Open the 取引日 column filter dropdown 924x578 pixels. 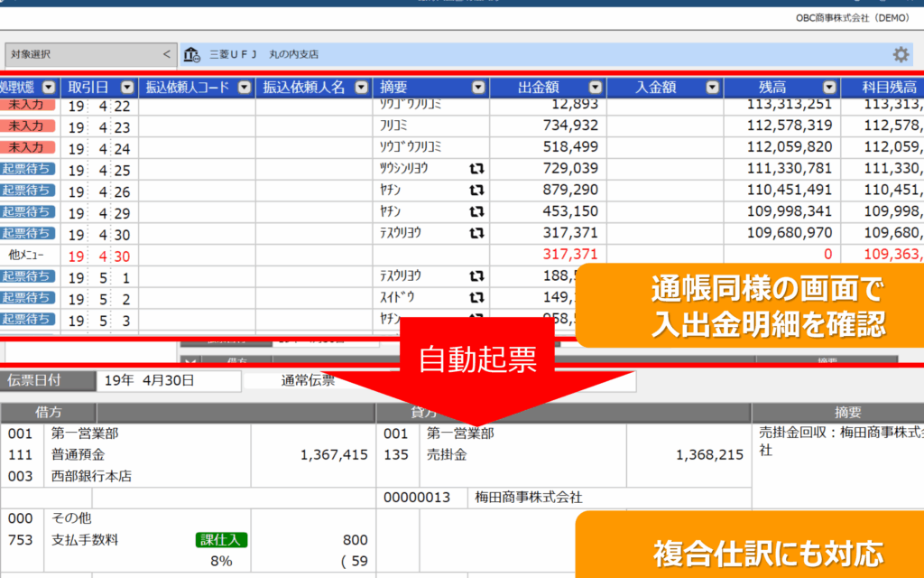[127, 88]
